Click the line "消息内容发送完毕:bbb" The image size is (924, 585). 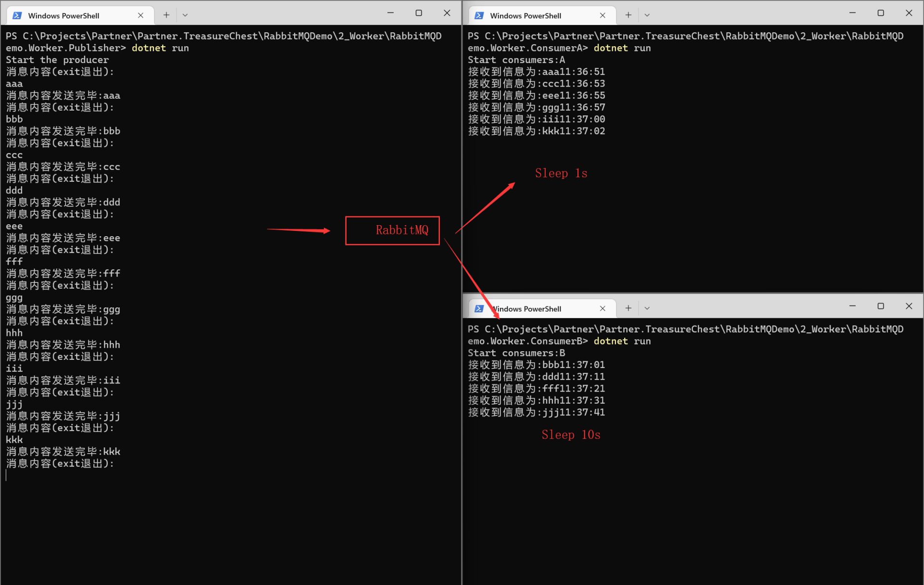63,131
